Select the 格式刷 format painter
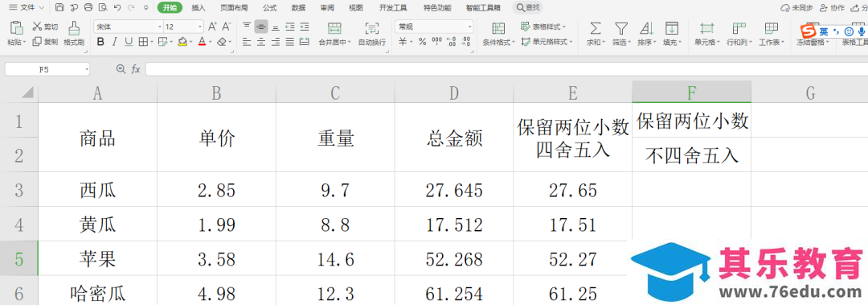Viewport: 868px width, 305px height. point(74,34)
